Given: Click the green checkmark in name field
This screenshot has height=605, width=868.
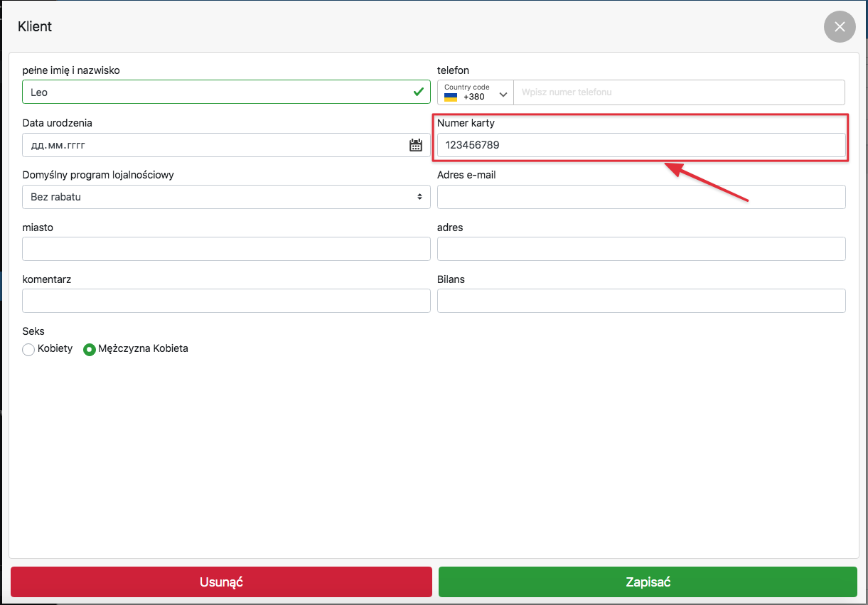Looking at the screenshot, I should point(418,92).
